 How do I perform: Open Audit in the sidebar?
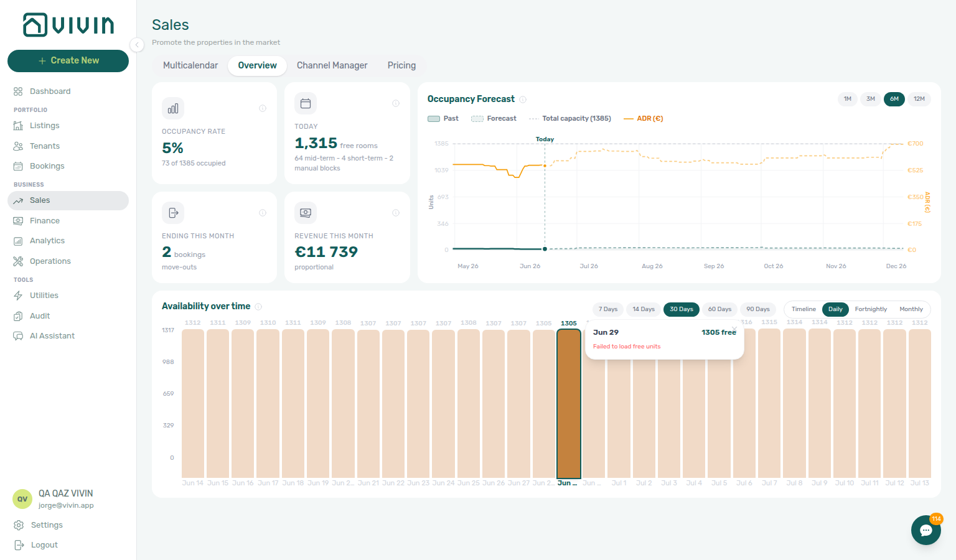tap(68, 316)
